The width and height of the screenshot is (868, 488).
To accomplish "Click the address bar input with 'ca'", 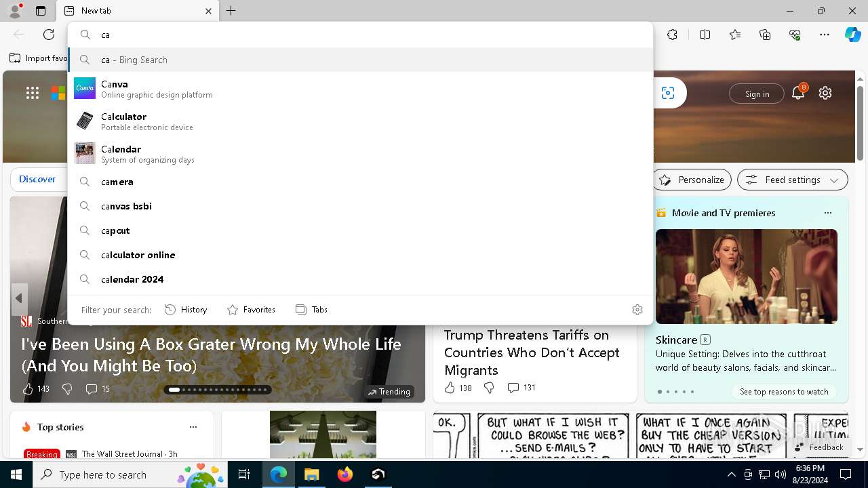I will click(x=361, y=35).
